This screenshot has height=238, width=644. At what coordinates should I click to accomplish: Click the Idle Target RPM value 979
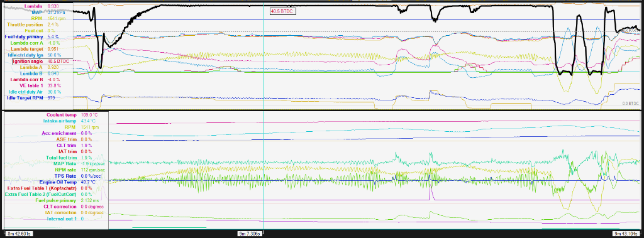coord(52,98)
